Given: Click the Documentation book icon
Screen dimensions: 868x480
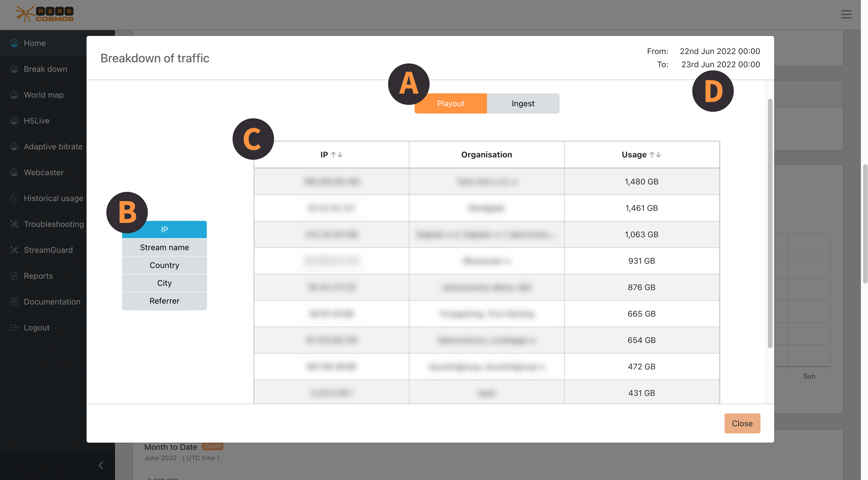Looking at the screenshot, I should click(14, 302).
